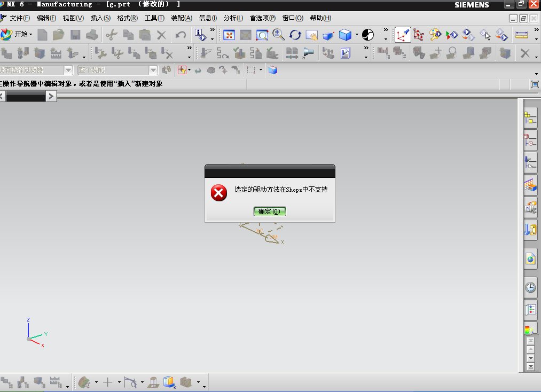The width and height of the screenshot is (541, 392).
Task: Click the black-white face analysis icon
Action: point(368,35)
